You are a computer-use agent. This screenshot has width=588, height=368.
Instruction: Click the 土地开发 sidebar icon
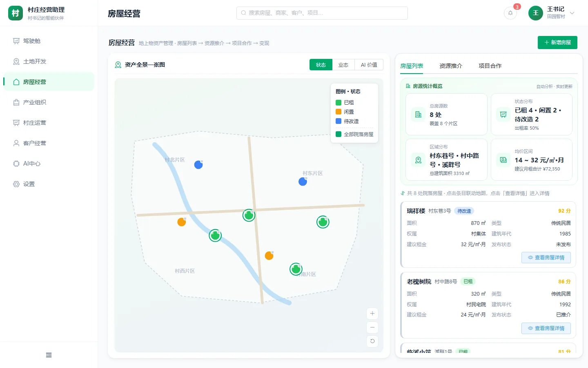(x=16, y=61)
